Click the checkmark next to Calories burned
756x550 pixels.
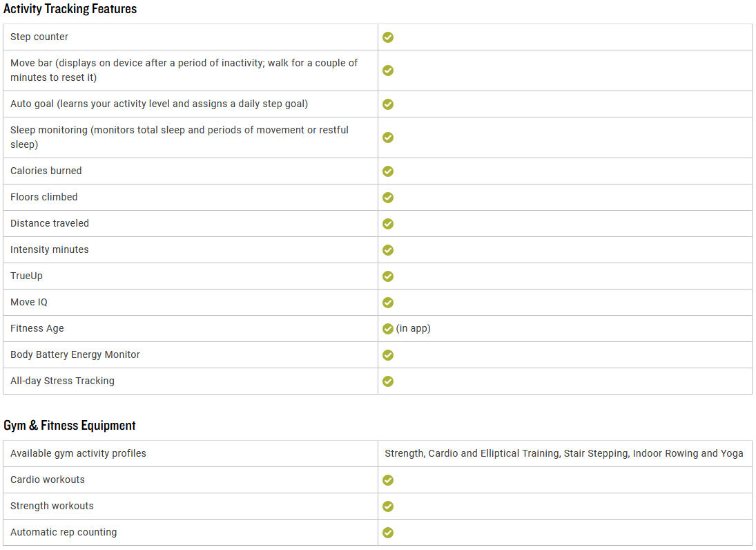click(387, 171)
